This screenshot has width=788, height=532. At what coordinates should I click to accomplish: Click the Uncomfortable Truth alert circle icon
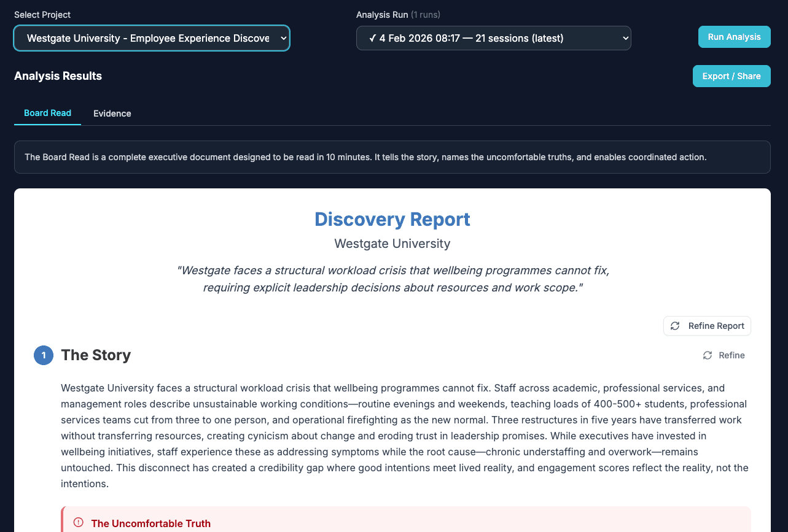pyautogui.click(x=78, y=523)
